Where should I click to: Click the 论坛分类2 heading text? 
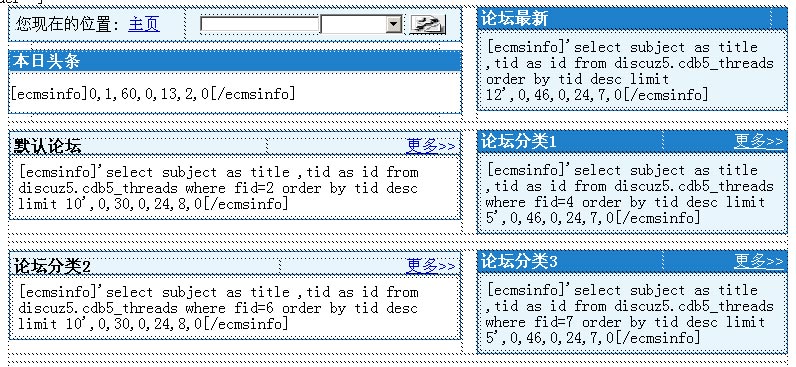(52, 266)
